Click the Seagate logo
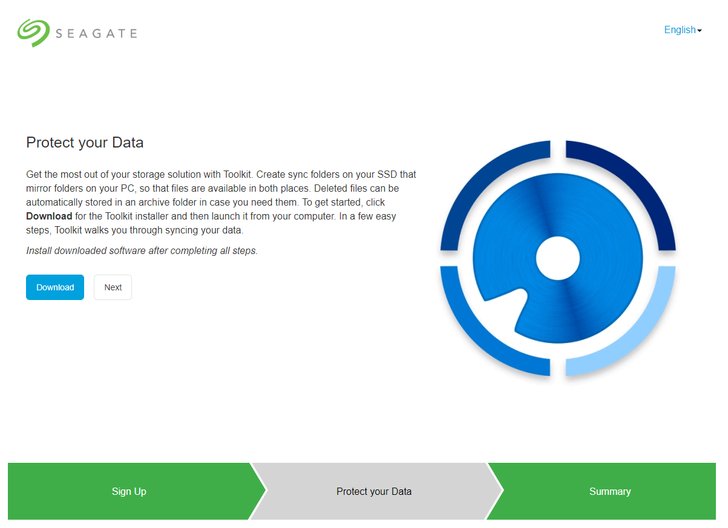The height and width of the screenshot is (528, 728). 77,33
